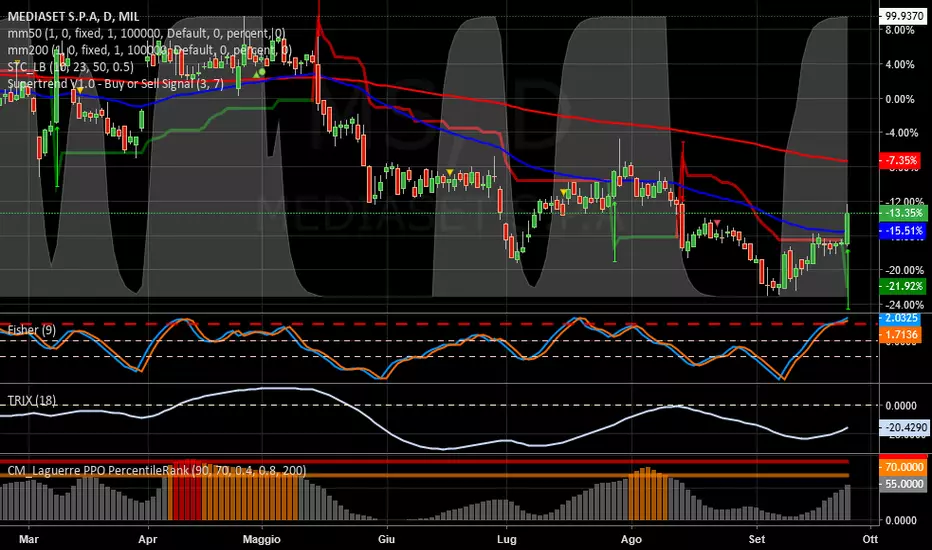Click the red -7.35% price axis tag
This screenshot has width=932, height=550.
(x=902, y=160)
